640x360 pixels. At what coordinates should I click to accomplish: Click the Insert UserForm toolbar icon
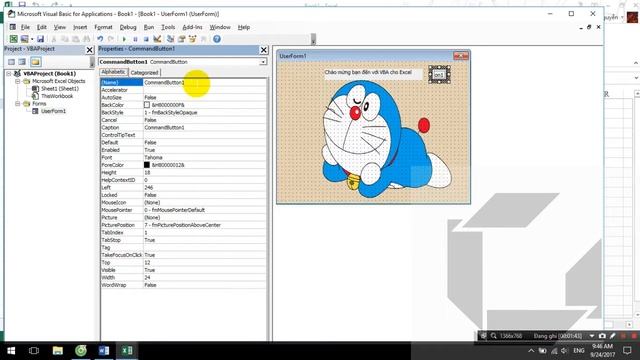point(24,39)
